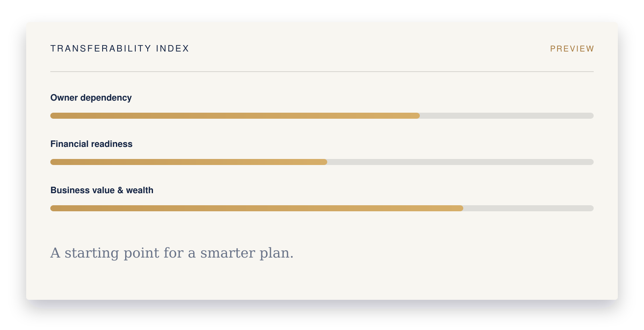The image size is (644, 330).
Task: Select the Financial readiness label
Action: click(91, 144)
